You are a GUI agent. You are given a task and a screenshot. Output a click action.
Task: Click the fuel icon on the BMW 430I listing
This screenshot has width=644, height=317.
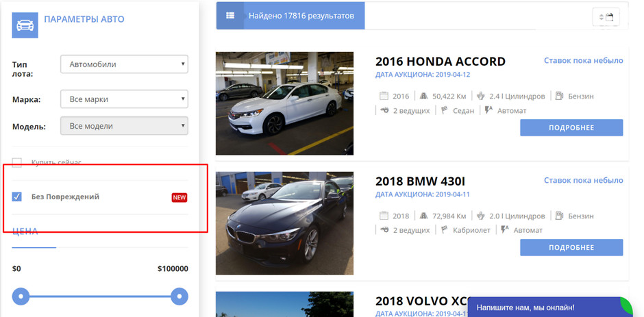(x=559, y=216)
